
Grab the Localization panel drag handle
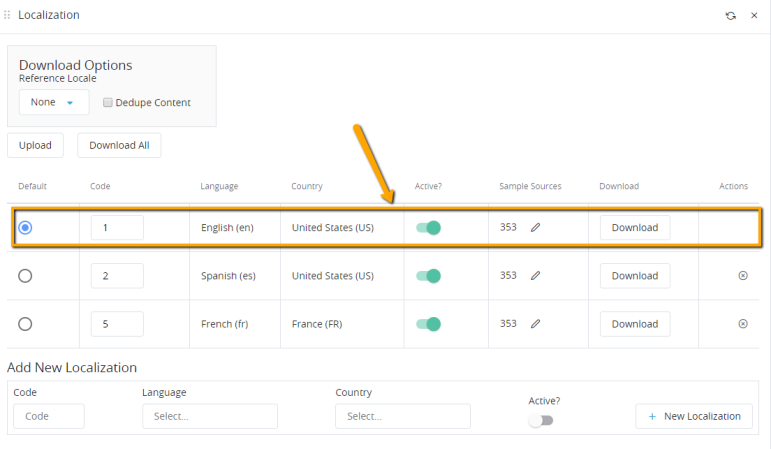pos(7,15)
